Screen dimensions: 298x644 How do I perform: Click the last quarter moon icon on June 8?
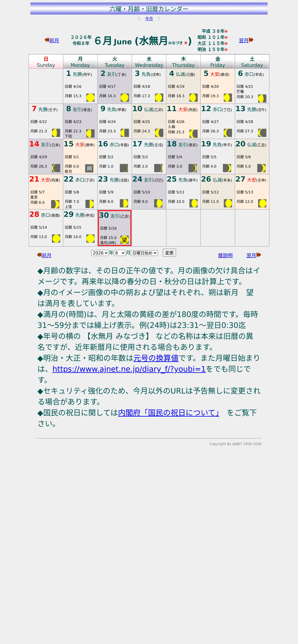coord(90,133)
